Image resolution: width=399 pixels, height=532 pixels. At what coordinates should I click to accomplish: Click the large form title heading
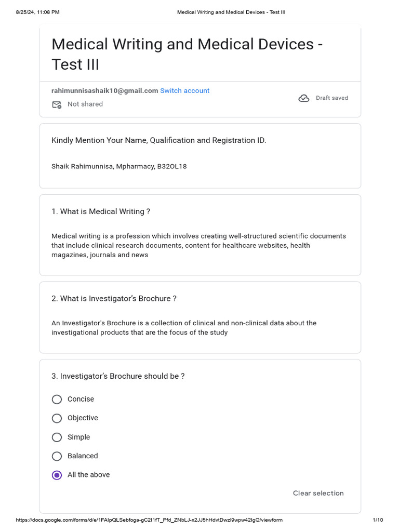tap(187, 54)
